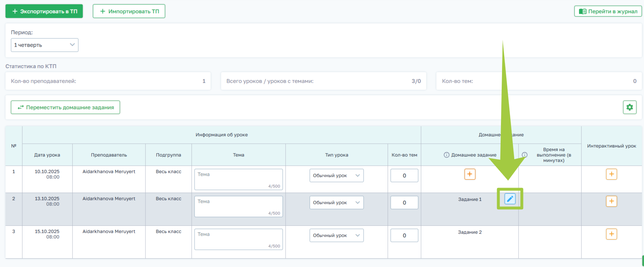Add interactive lesson for row 2
The image size is (644, 267).
[611, 201]
